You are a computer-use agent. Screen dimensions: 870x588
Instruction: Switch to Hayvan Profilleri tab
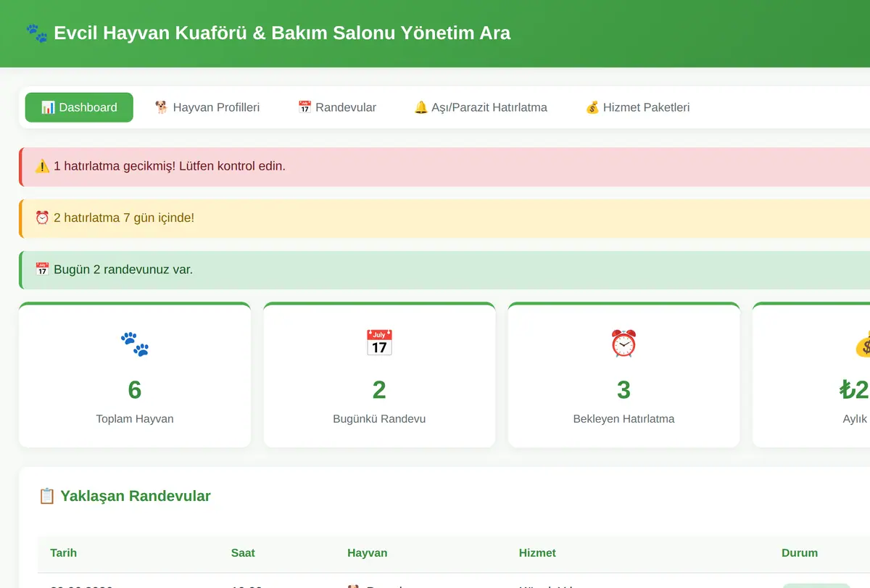click(x=207, y=107)
